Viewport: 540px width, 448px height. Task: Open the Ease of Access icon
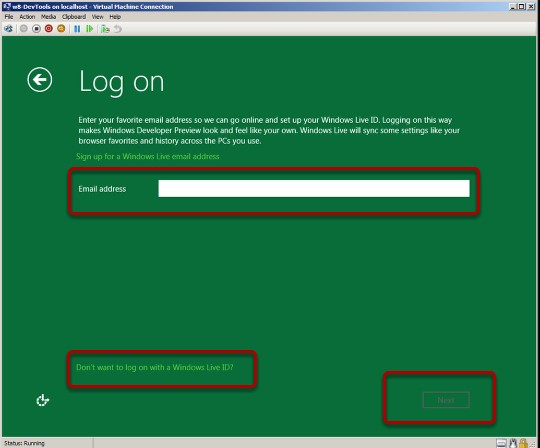pyautogui.click(x=43, y=400)
